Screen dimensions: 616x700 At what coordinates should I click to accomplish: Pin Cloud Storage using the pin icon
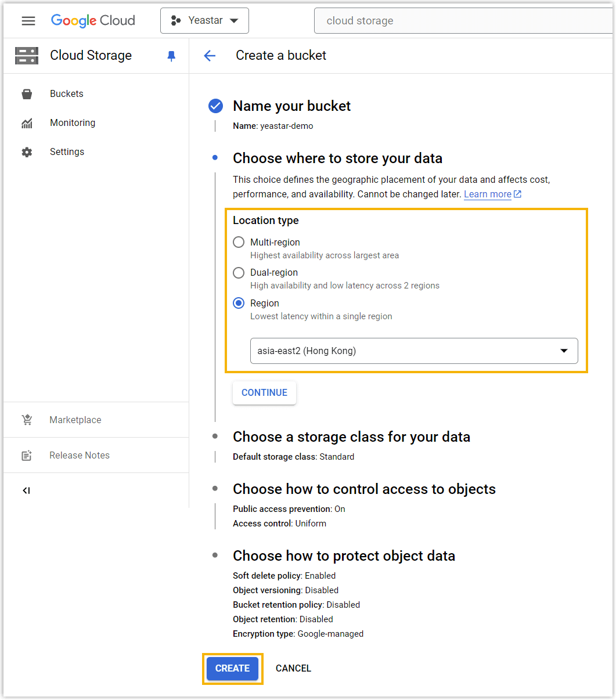171,55
